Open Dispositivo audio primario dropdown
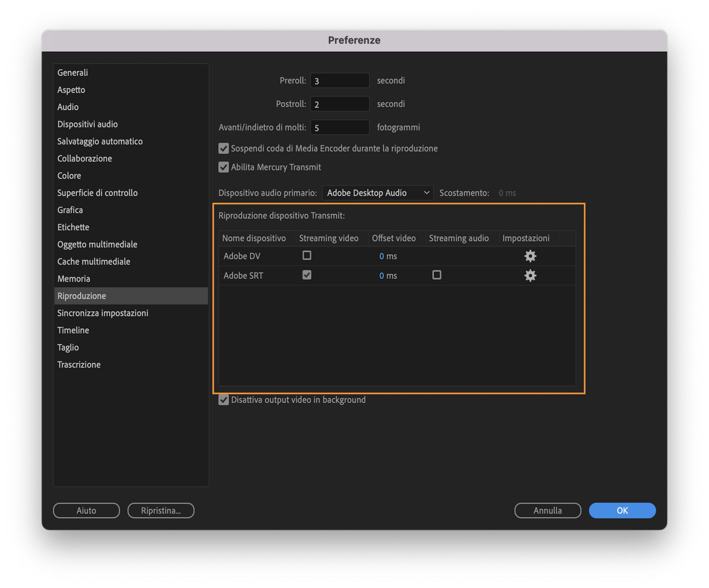 (378, 193)
